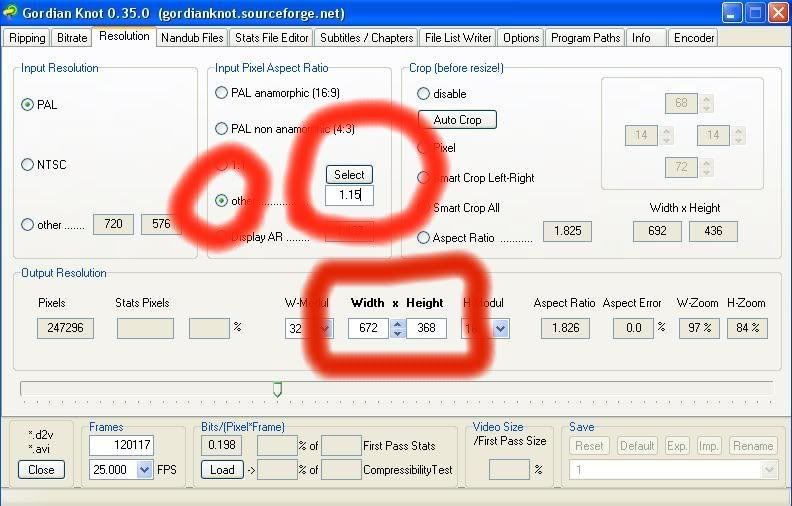Open Subtitles / Chapters tab
The width and height of the screenshot is (792, 506).
tap(366, 38)
